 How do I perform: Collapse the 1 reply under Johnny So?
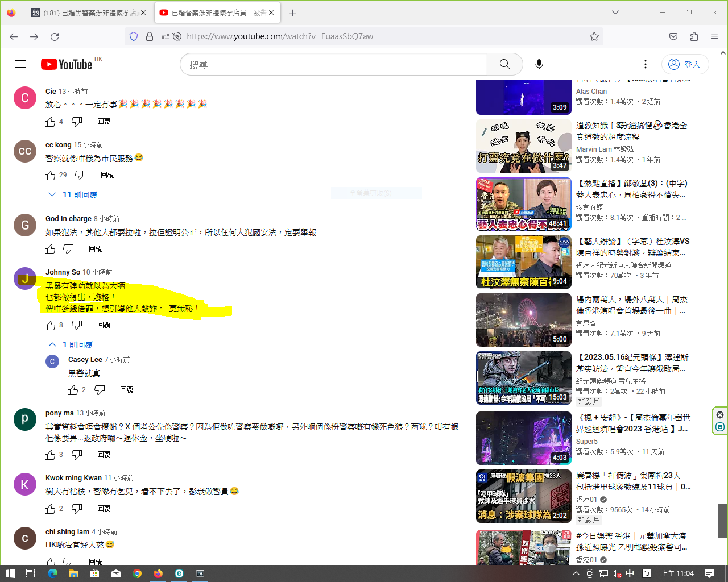pos(71,345)
